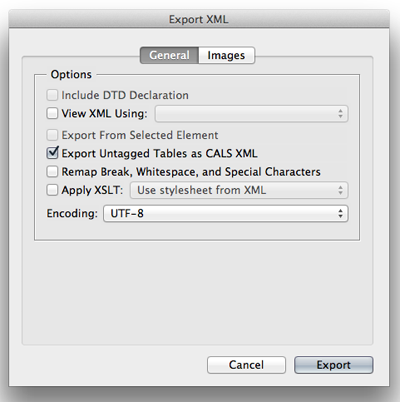Click the arrows icon on Apply XSLT popup

coord(340,190)
